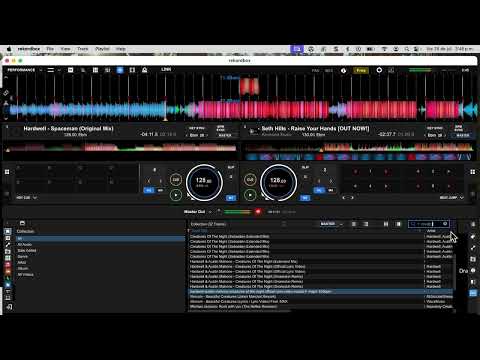Screen dimensions: 480x360
Task: Open the Master Out source dropdown
Action: pos(198,212)
